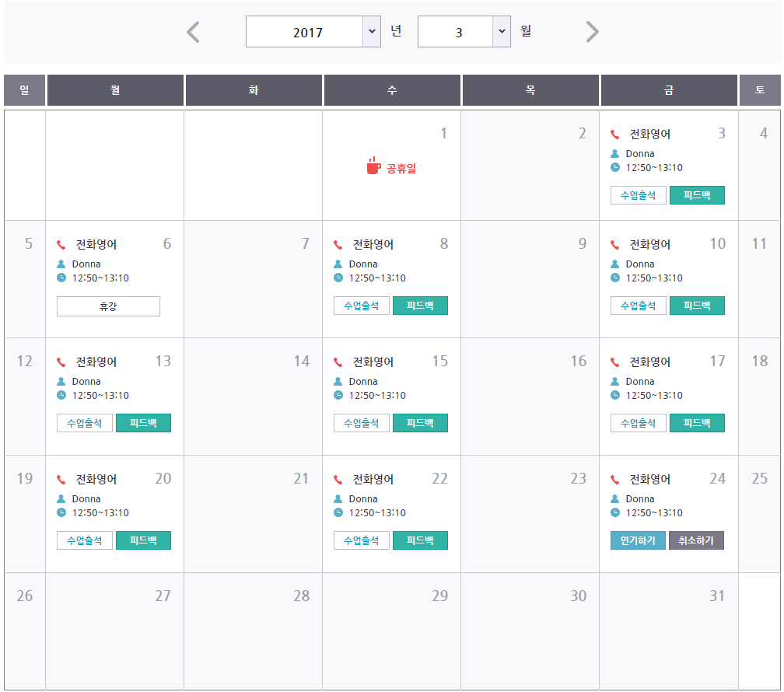Click the clock icon on March 20
The height and width of the screenshot is (692, 784).
pos(61,512)
